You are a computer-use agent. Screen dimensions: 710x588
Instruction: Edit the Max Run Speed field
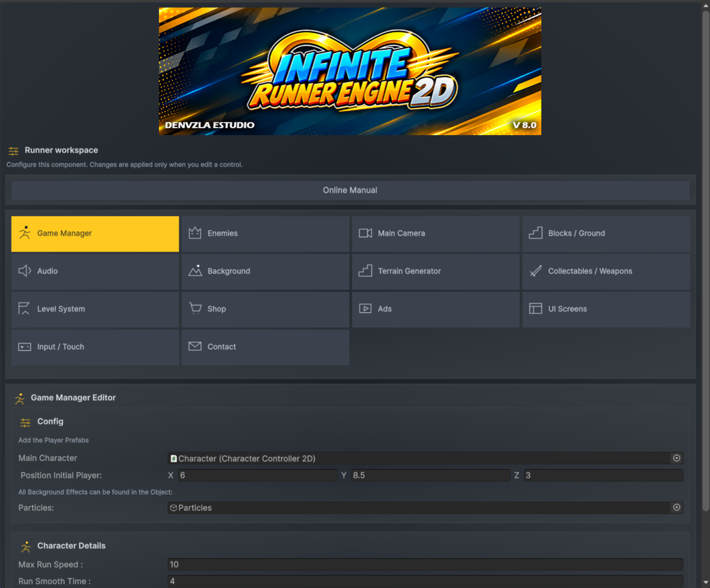click(x=425, y=564)
